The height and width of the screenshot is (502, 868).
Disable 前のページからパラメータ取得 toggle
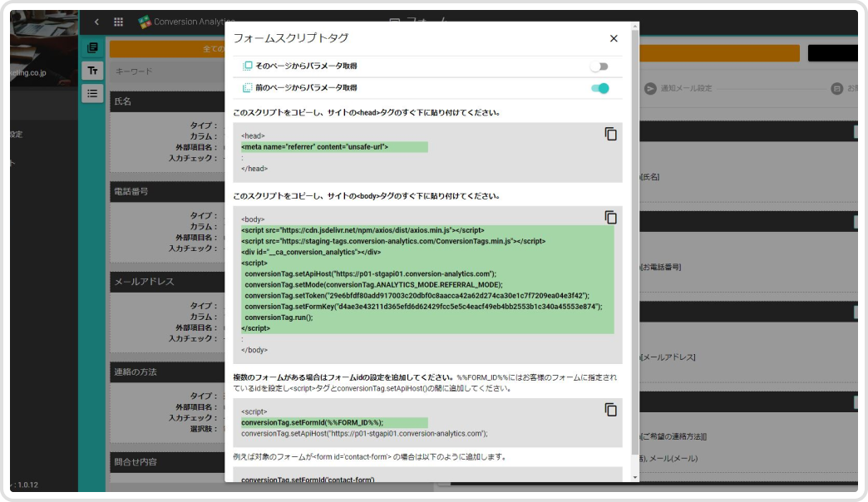coord(599,88)
